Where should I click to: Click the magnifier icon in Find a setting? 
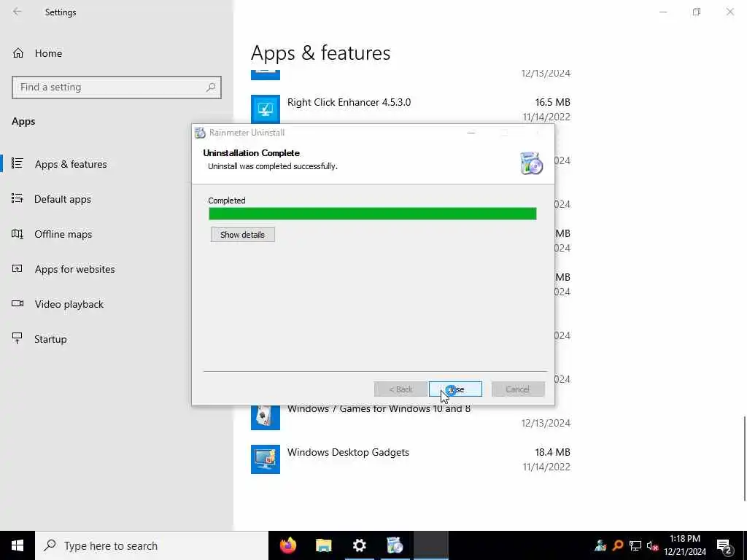(211, 87)
